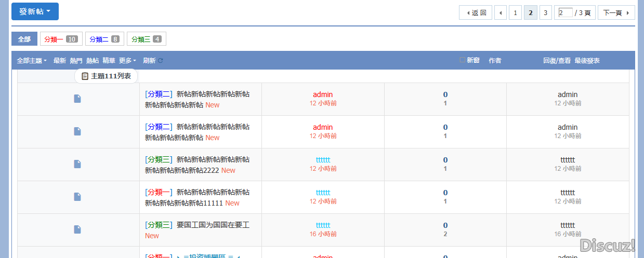Open thread 要国工国为国国在要工
This screenshot has height=258, width=644.
coord(213,225)
